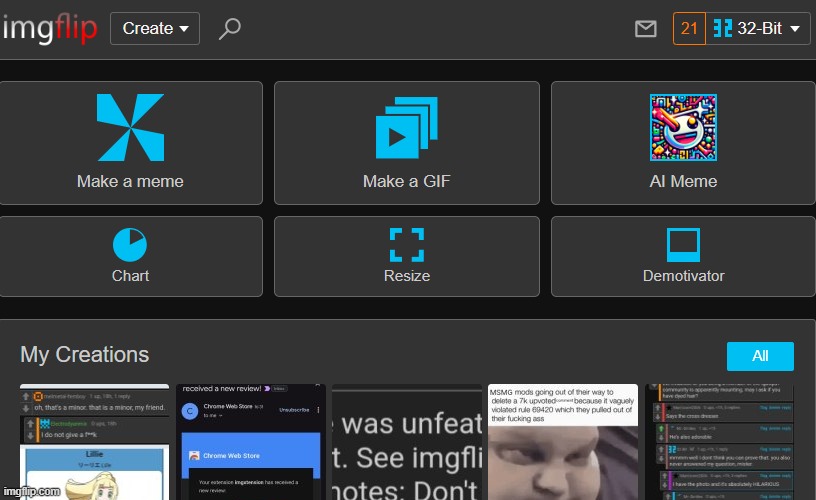Show All creations button

click(x=760, y=356)
